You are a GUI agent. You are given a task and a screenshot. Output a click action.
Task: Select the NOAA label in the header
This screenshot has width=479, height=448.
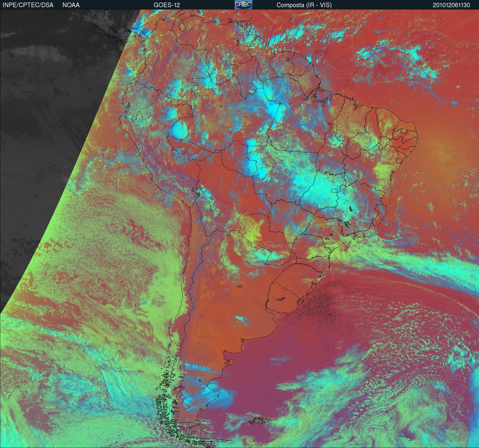tap(71, 5)
